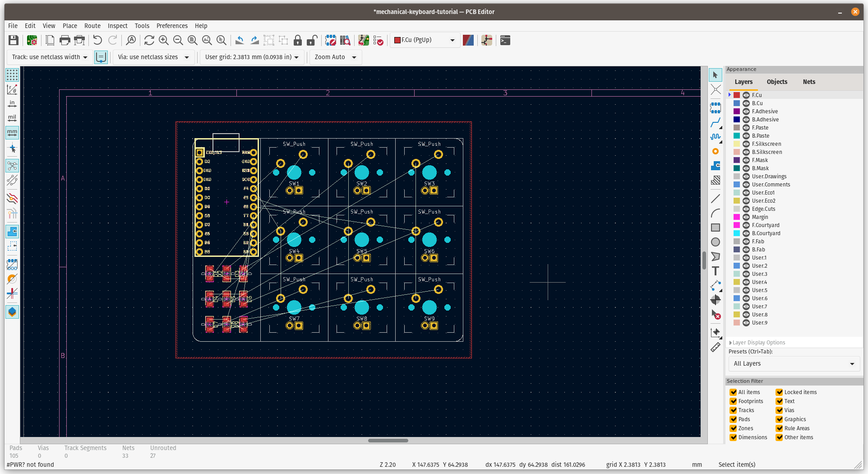This screenshot has width=868, height=474.
Task: Select the Route Tracks tool
Action: [x=716, y=123]
